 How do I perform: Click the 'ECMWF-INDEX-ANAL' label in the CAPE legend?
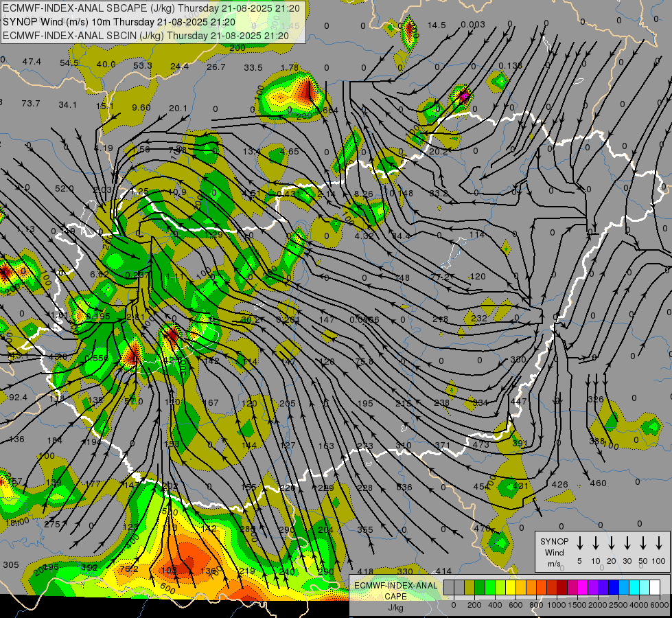click(x=395, y=586)
